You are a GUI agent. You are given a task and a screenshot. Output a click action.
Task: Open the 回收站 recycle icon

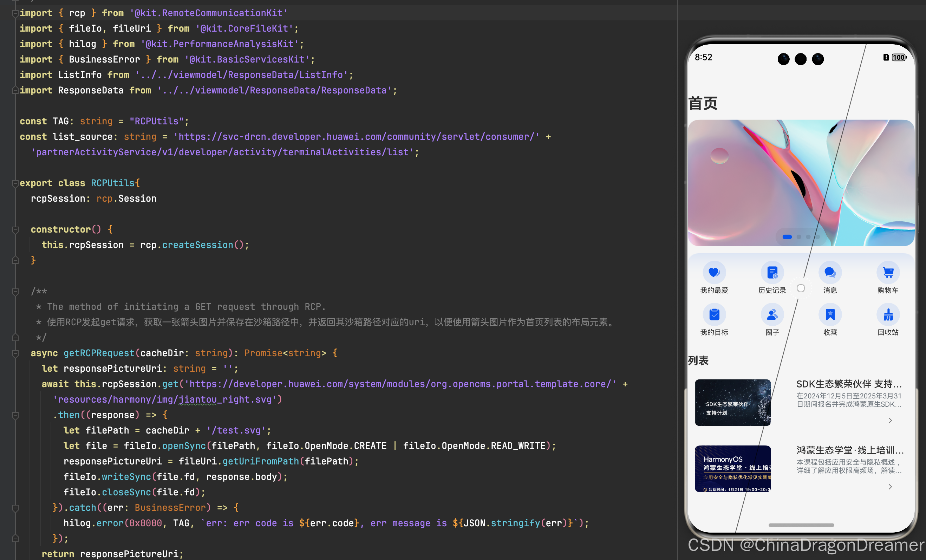tap(888, 314)
